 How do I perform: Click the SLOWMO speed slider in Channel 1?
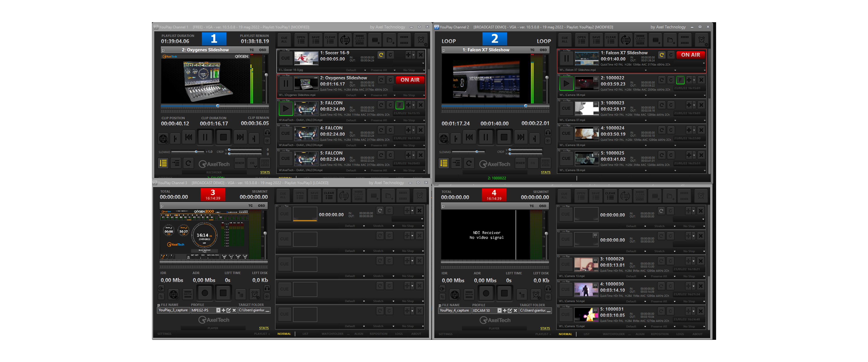pyautogui.click(x=196, y=152)
